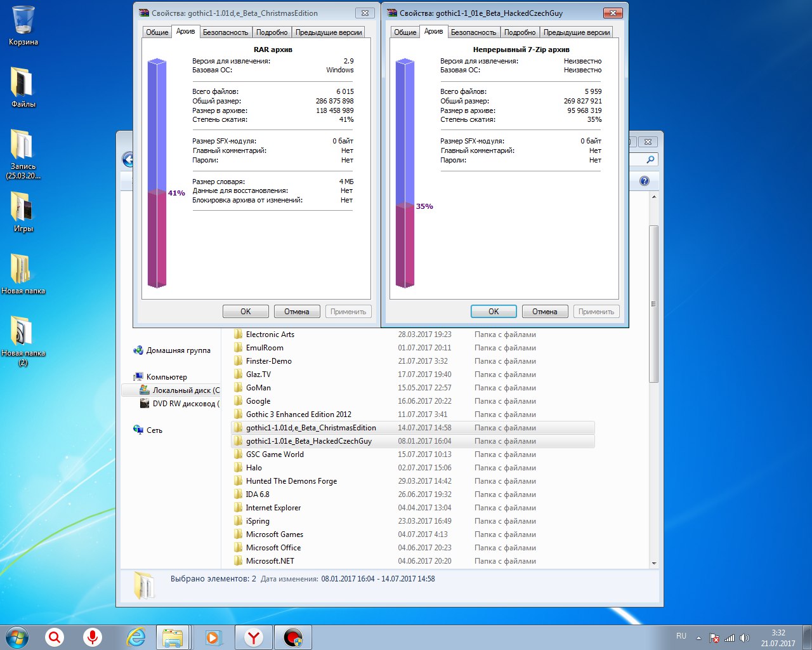The image size is (812, 650).
Task: Select Компьютер in the navigation pane
Action: tap(160, 377)
